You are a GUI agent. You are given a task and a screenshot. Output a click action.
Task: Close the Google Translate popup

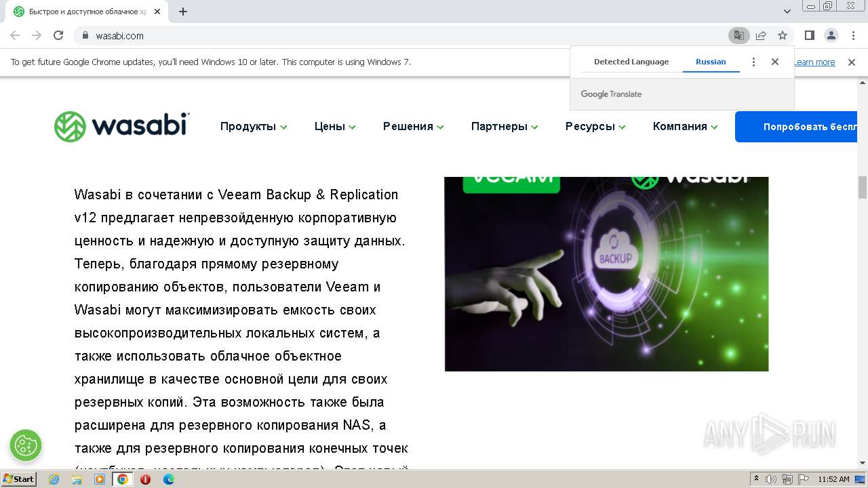point(775,62)
